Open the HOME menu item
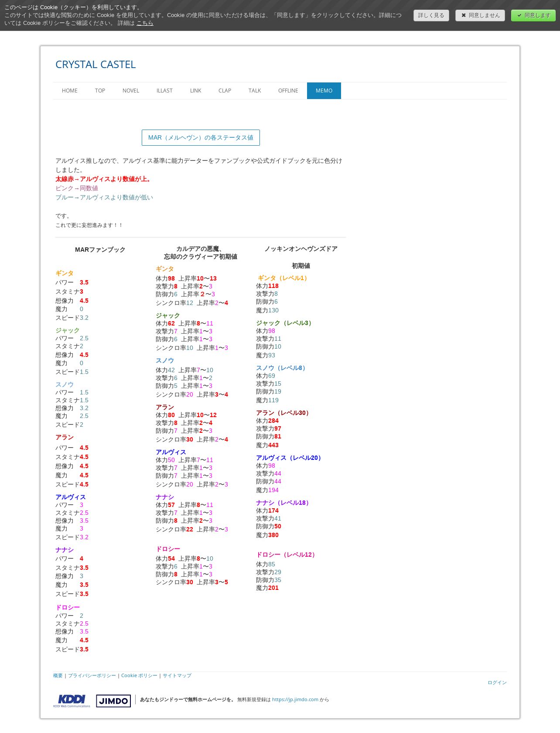 point(70,91)
